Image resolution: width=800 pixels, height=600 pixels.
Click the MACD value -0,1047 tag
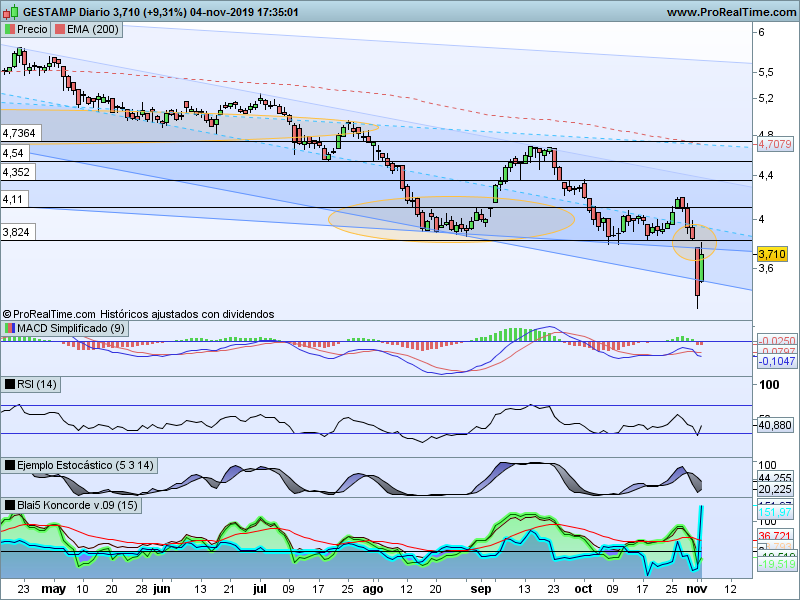pyautogui.click(x=777, y=361)
